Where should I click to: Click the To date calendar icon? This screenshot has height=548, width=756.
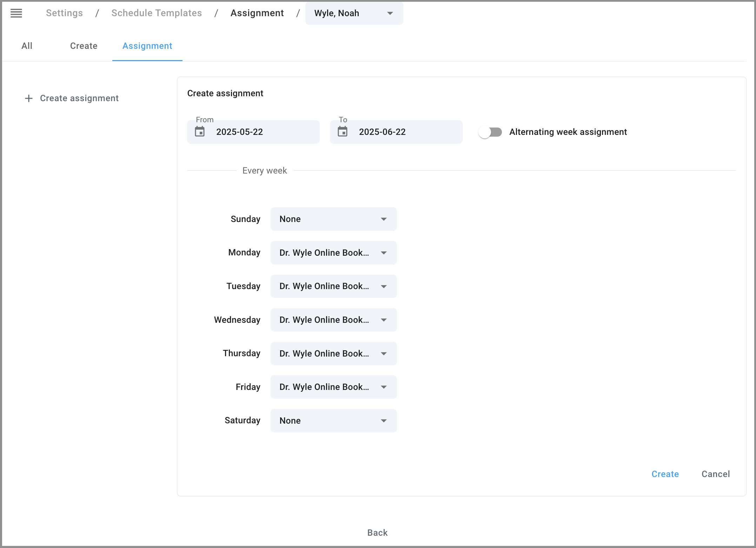tap(343, 132)
